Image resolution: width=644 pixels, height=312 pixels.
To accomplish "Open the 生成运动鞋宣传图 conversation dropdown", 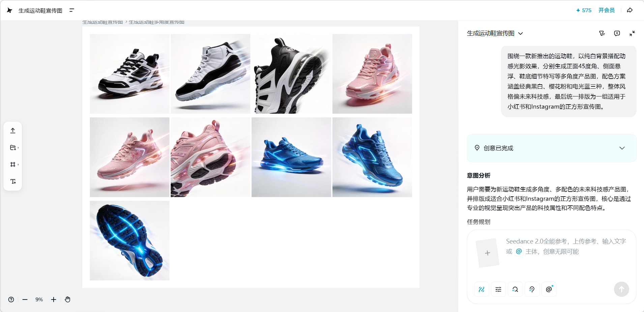I will pyautogui.click(x=495, y=33).
